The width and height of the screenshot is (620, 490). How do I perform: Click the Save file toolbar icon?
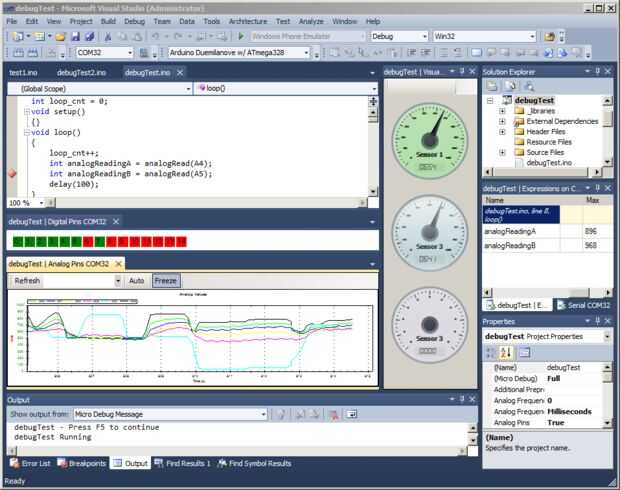pos(77,36)
